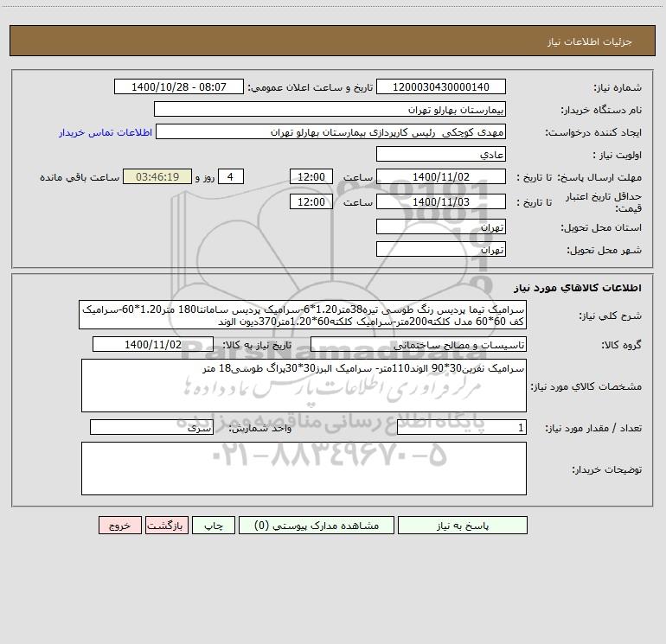The height and width of the screenshot is (644, 666).
Task: Click the 'واحد شمارش:' label
Action: click(260, 429)
